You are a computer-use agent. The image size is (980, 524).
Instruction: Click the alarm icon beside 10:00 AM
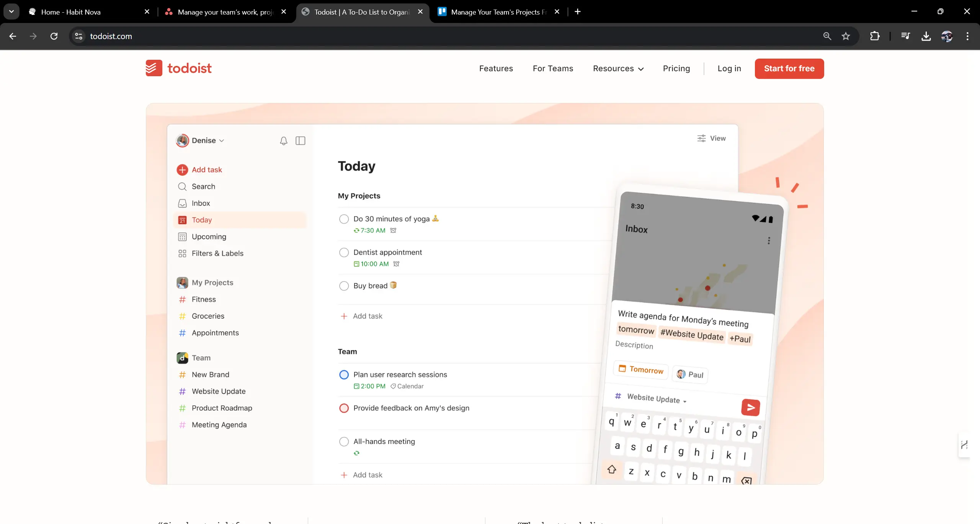[396, 264]
